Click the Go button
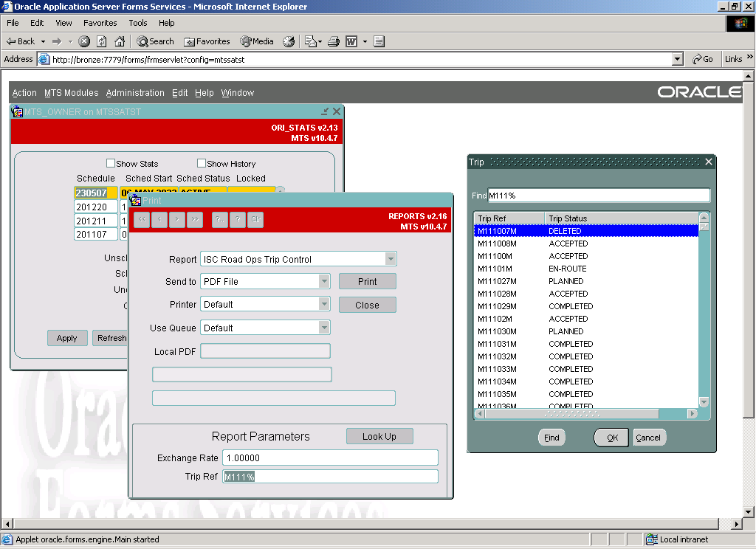Viewport: 756px width, 549px height. 703,59
